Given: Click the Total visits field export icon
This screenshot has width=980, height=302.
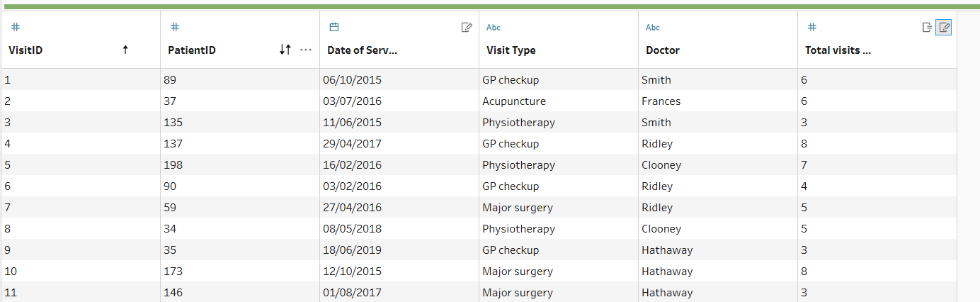Looking at the screenshot, I should pos(927,28).
